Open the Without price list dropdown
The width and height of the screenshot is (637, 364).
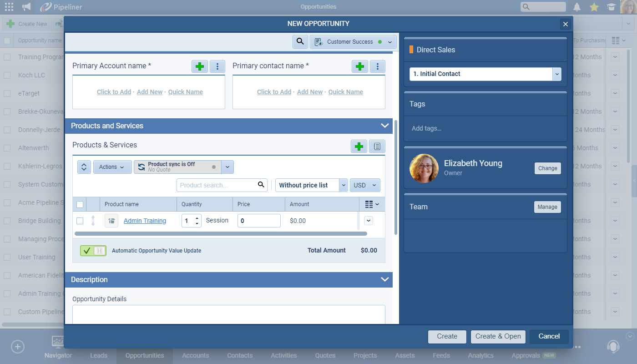pyautogui.click(x=311, y=185)
